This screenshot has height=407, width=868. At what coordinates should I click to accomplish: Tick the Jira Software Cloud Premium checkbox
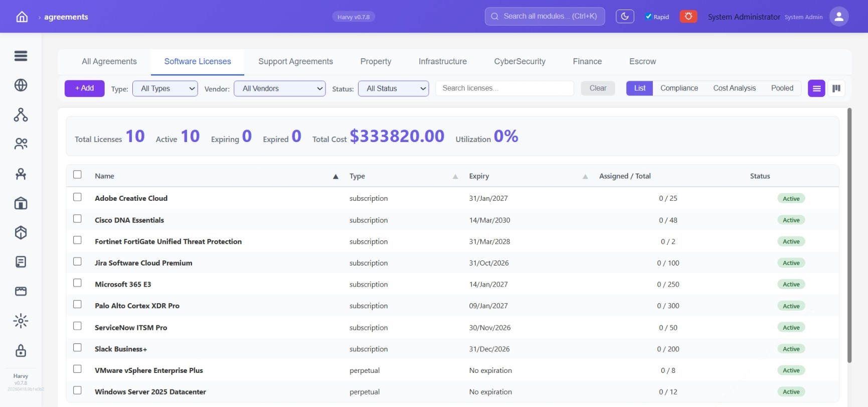coord(77,261)
